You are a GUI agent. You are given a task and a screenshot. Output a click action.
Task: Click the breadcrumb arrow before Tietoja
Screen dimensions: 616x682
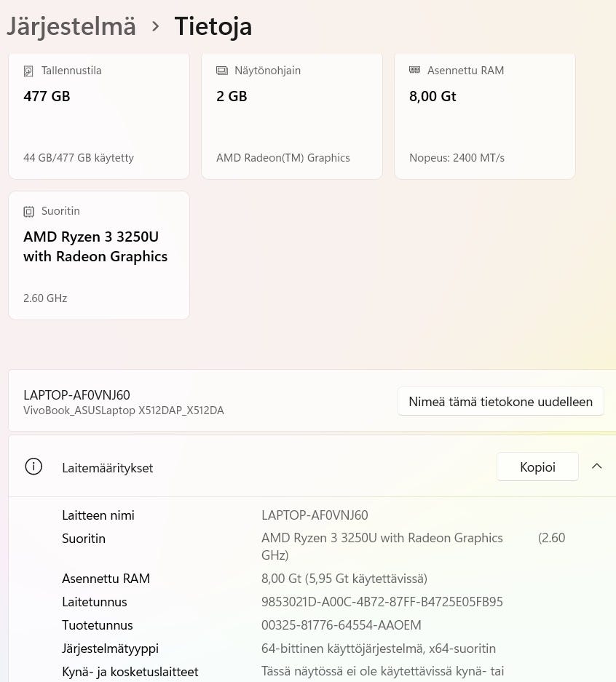pyautogui.click(x=155, y=26)
